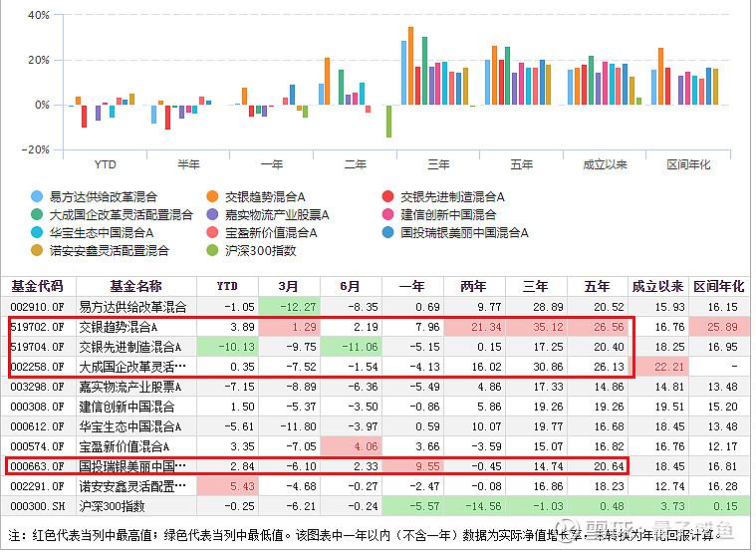Sort by the 6月 column header
756x553 pixels.
point(350,286)
